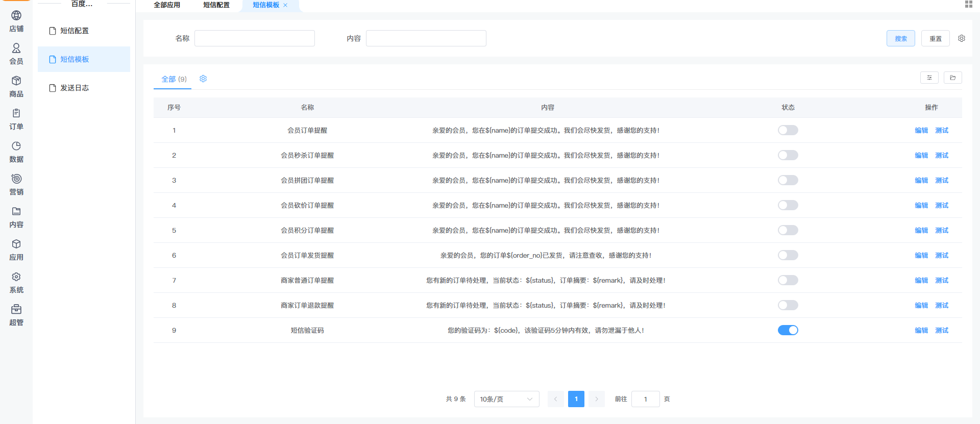Screen dimensions: 980x424
Task: Click 编辑 for 会员砍价订单提醒
Action: [x=921, y=205]
